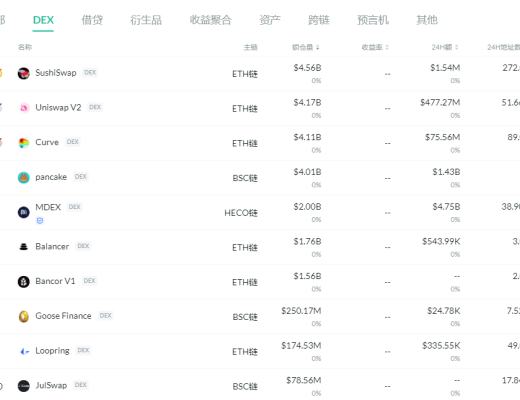This screenshot has height=400, width=520.
Task: Click the DEX tag beside MDEX
Action: [x=75, y=207]
